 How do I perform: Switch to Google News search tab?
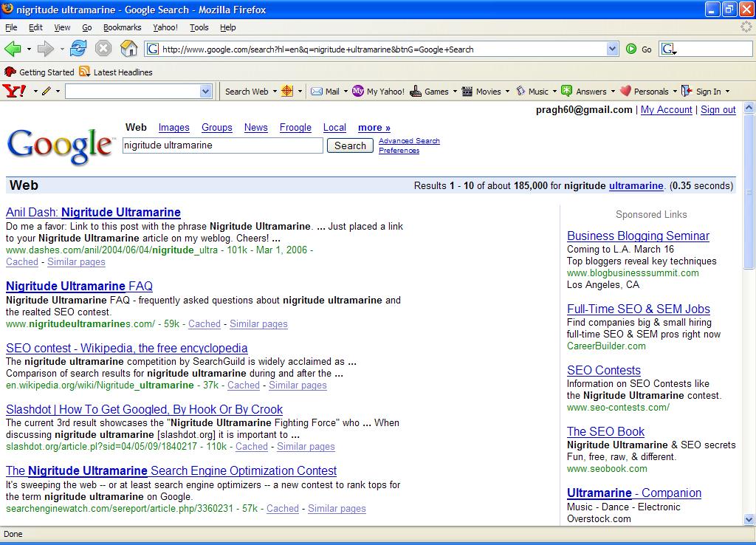(256, 127)
